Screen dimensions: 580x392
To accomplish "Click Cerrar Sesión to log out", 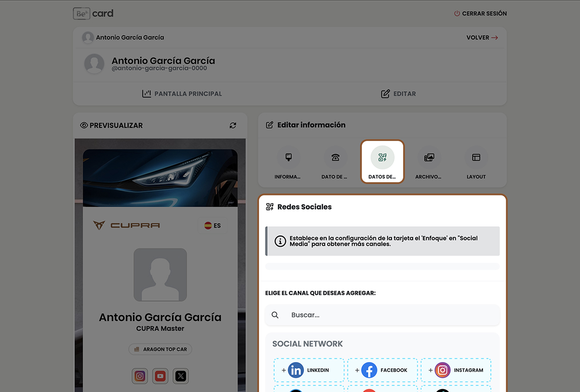I will click(480, 14).
